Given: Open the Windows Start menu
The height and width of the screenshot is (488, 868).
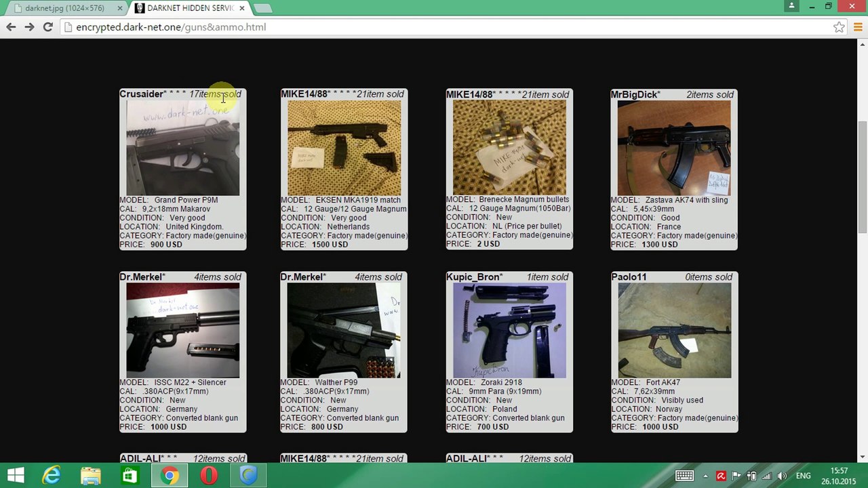Looking at the screenshot, I should tap(16, 475).
